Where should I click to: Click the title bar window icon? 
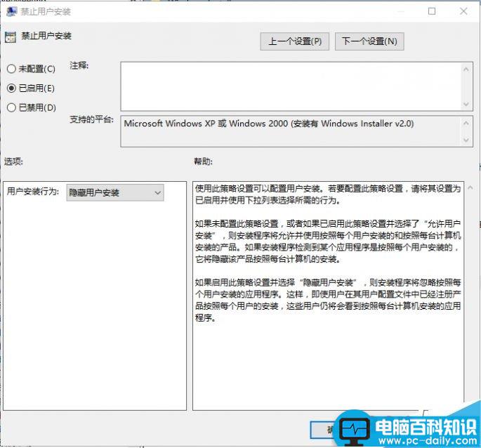[12, 12]
